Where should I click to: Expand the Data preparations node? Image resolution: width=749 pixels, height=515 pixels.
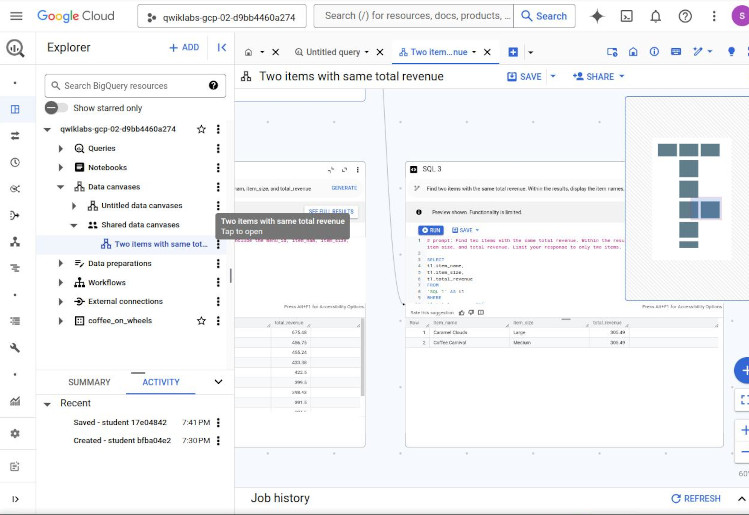point(61,263)
